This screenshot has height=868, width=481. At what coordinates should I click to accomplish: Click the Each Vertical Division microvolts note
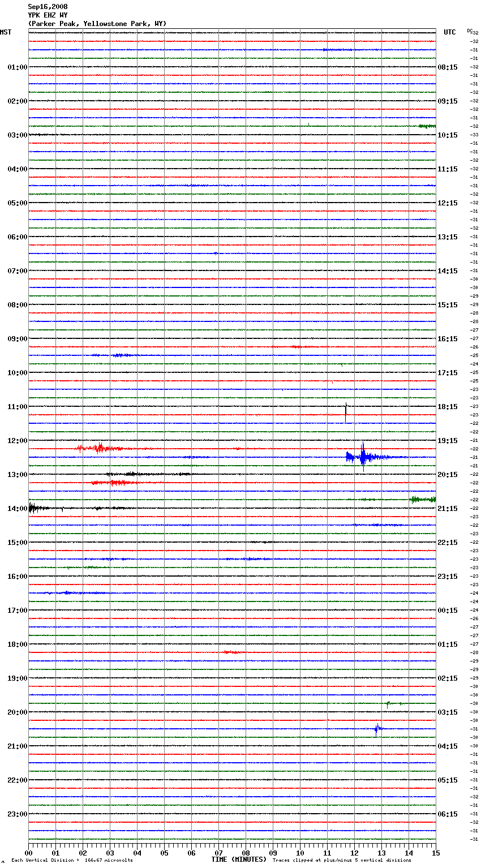72,861
